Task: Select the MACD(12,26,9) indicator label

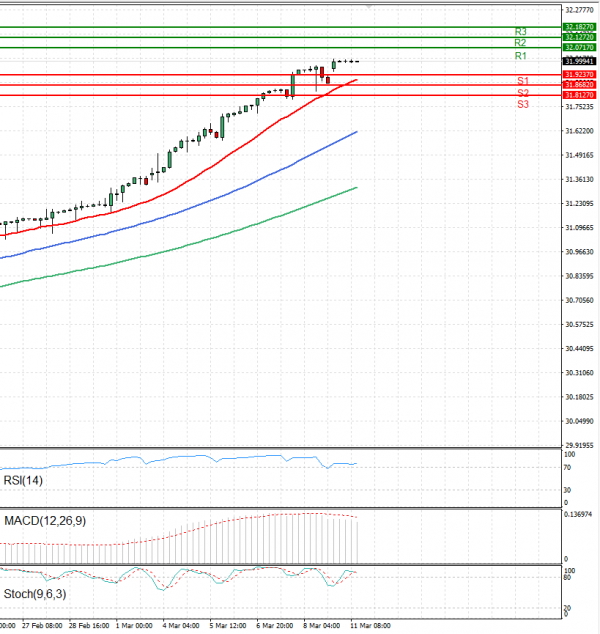Action: [x=45, y=520]
